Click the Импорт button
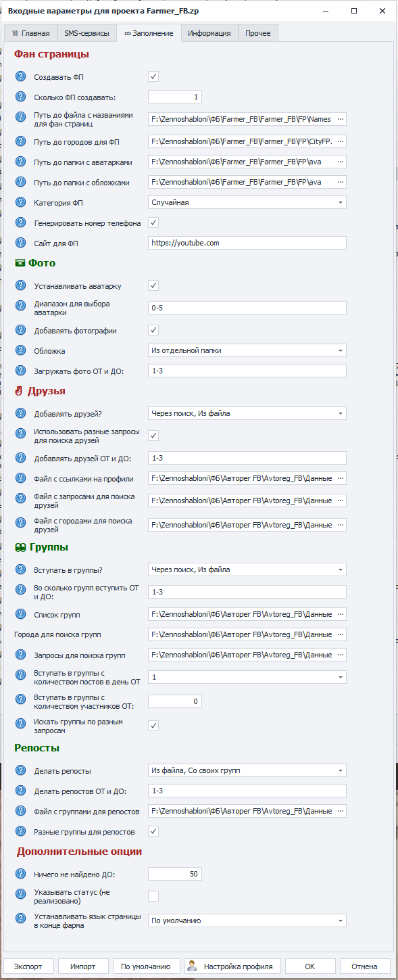 83,966
